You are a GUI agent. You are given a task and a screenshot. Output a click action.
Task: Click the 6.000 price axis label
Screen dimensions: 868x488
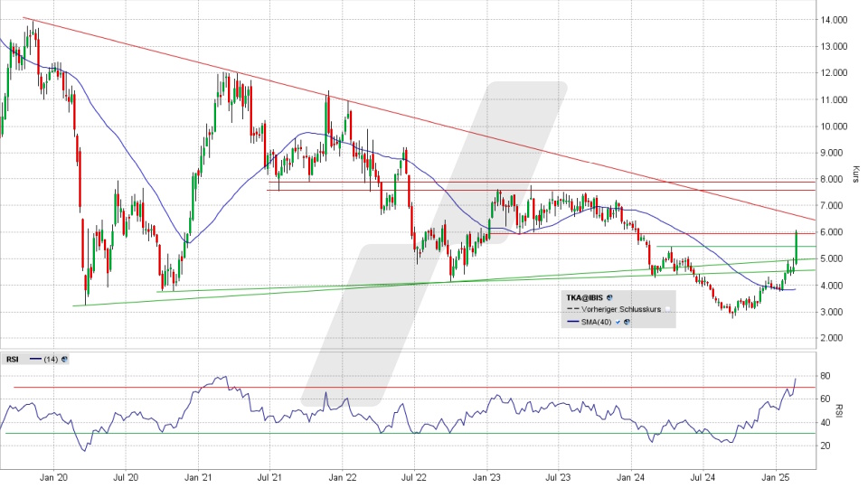click(832, 232)
